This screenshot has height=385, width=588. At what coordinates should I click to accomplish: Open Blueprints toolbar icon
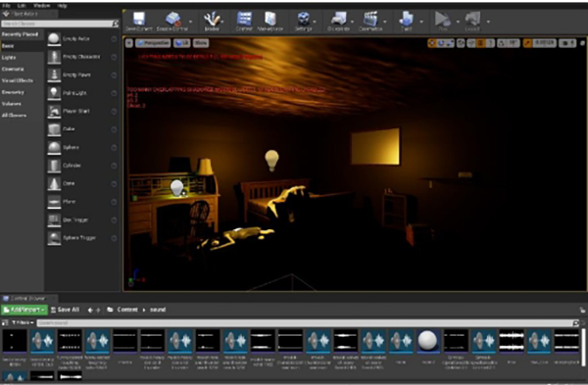pyautogui.click(x=338, y=19)
